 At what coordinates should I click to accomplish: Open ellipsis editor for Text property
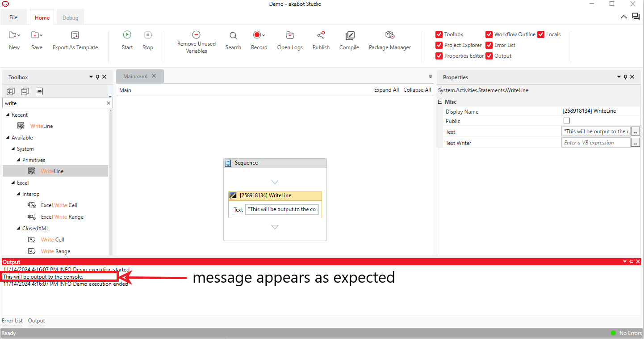point(636,131)
